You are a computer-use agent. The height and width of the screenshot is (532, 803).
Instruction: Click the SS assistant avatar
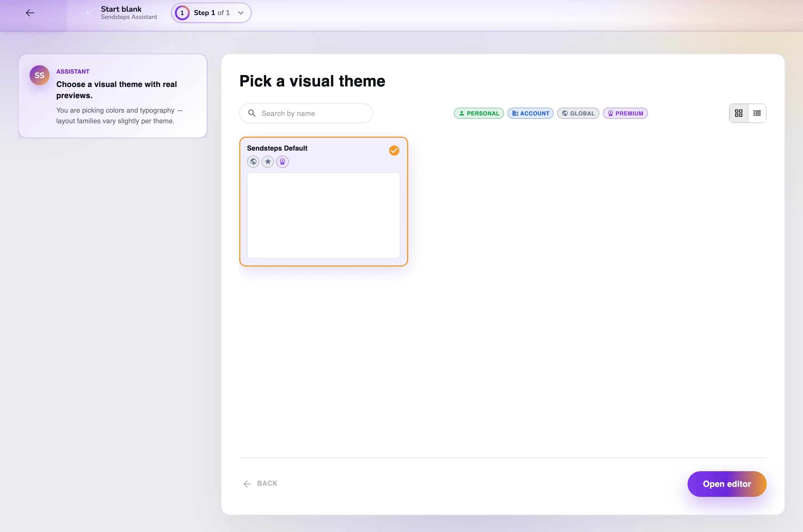(x=39, y=75)
